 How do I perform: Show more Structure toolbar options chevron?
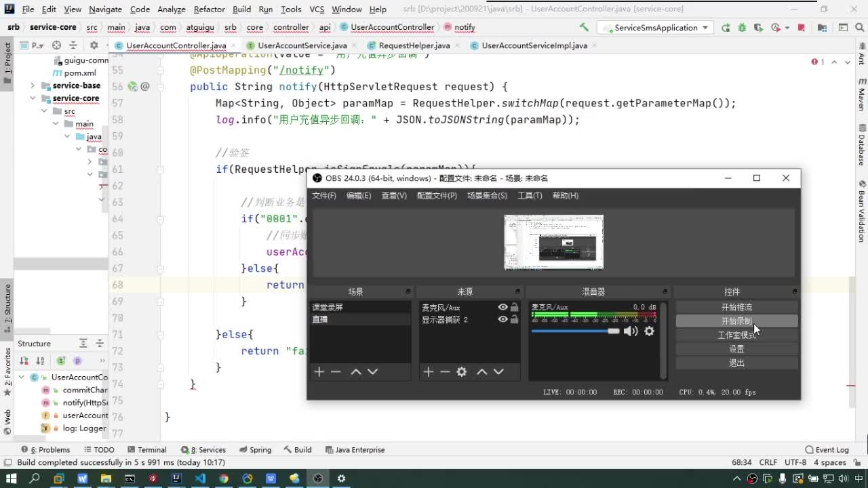click(102, 361)
